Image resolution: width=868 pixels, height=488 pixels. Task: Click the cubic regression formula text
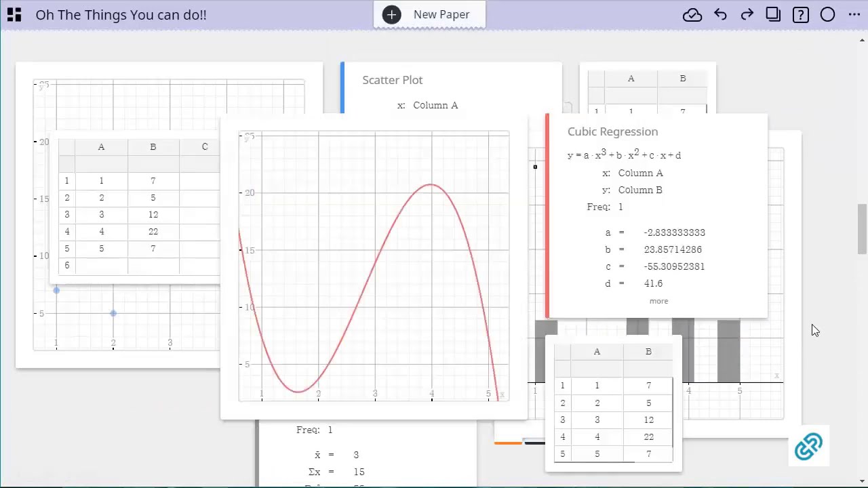tap(624, 155)
